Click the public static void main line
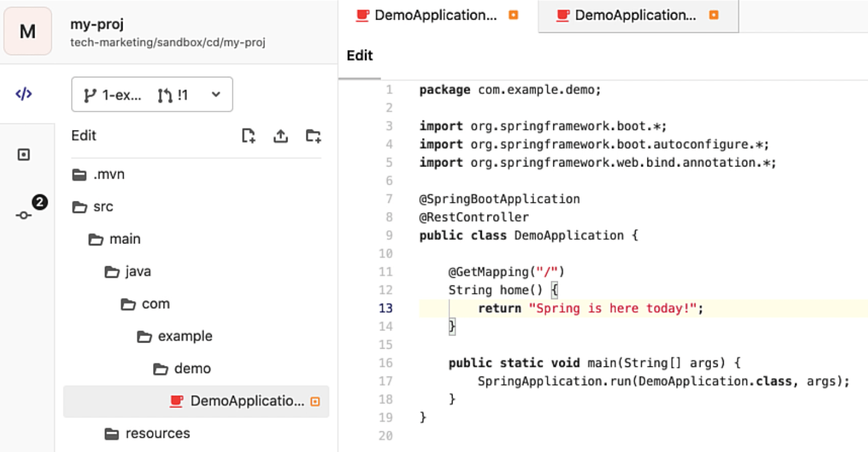 point(595,363)
